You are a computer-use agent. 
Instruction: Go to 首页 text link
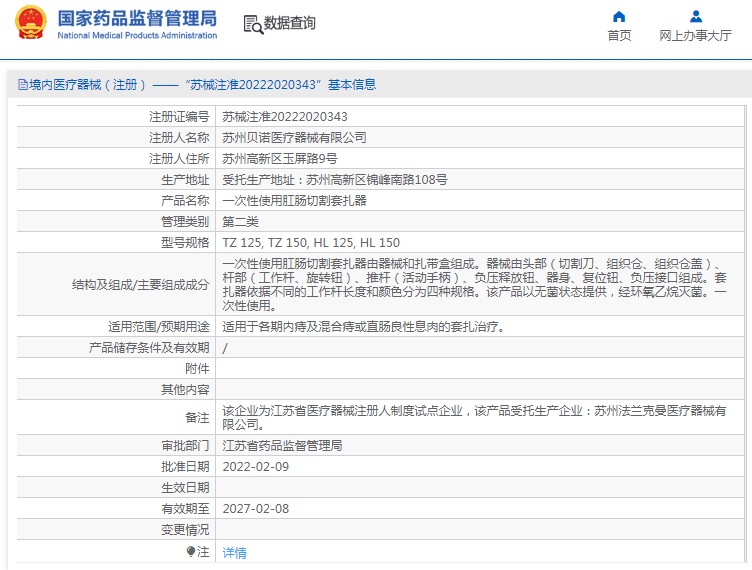tap(619, 35)
